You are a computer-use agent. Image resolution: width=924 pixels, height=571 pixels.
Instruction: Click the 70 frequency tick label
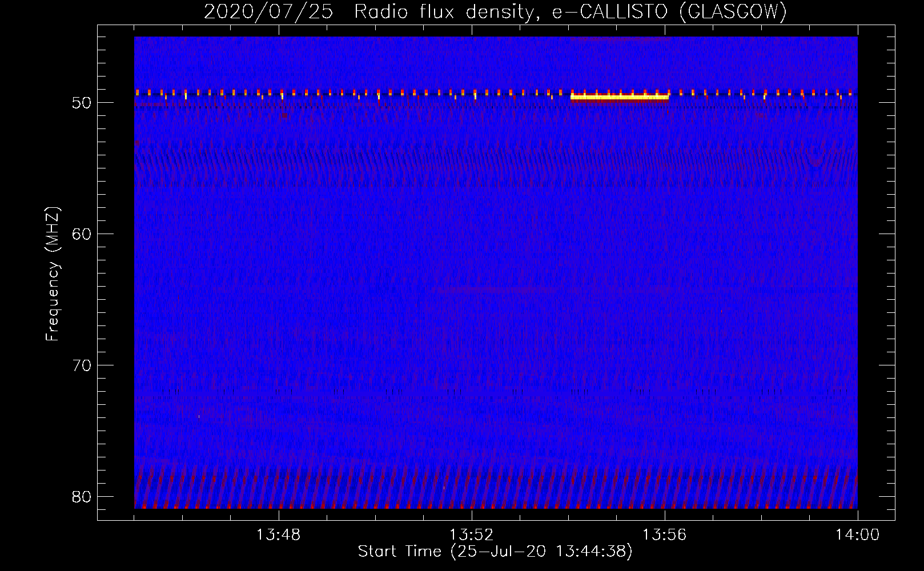click(82, 365)
